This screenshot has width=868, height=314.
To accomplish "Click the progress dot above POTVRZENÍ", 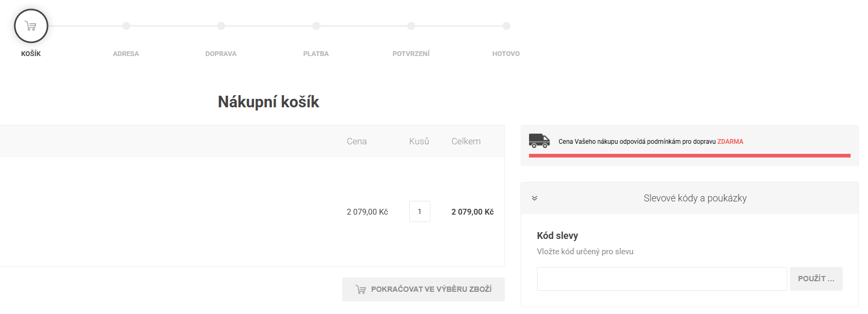I will [x=411, y=26].
